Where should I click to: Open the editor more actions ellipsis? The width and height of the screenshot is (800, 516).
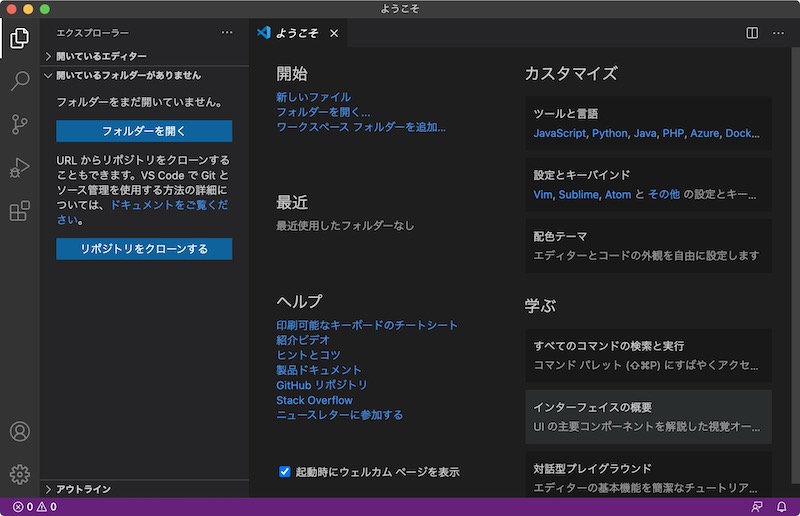[x=778, y=33]
